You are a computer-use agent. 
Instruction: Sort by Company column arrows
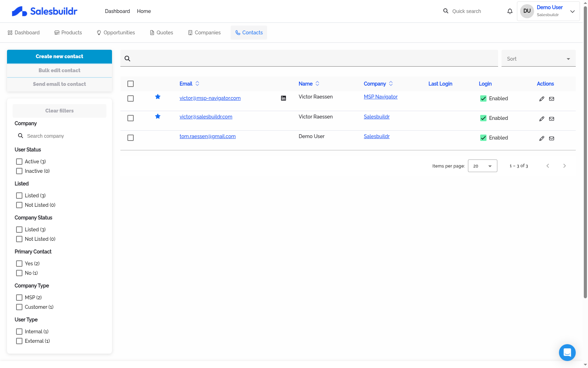(391, 83)
